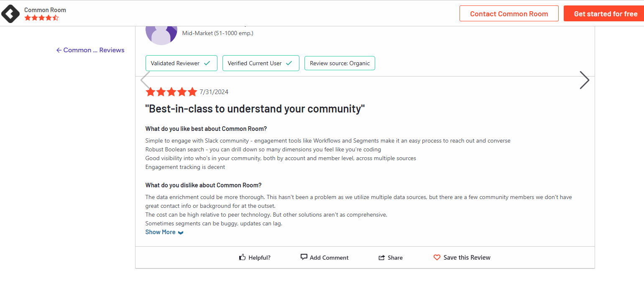Click the five-star review rating
The height and width of the screenshot is (281, 644).
(x=171, y=92)
